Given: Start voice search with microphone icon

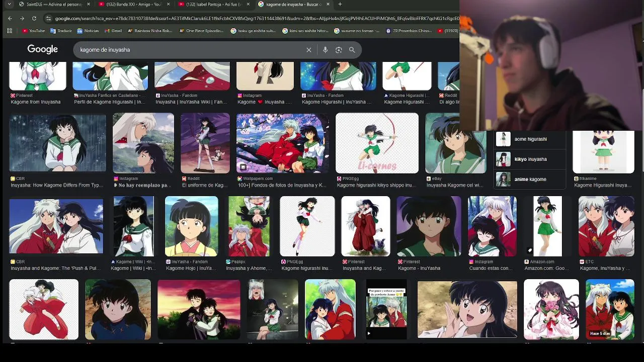Looking at the screenshot, I should point(326,50).
